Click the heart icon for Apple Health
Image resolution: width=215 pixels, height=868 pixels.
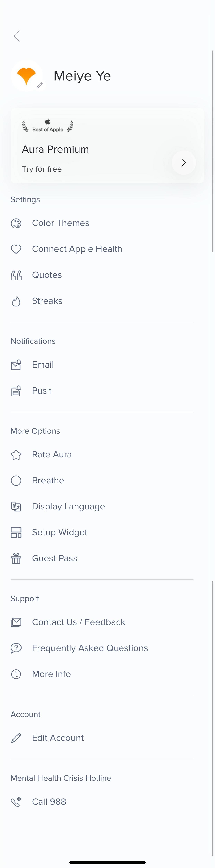(x=16, y=249)
